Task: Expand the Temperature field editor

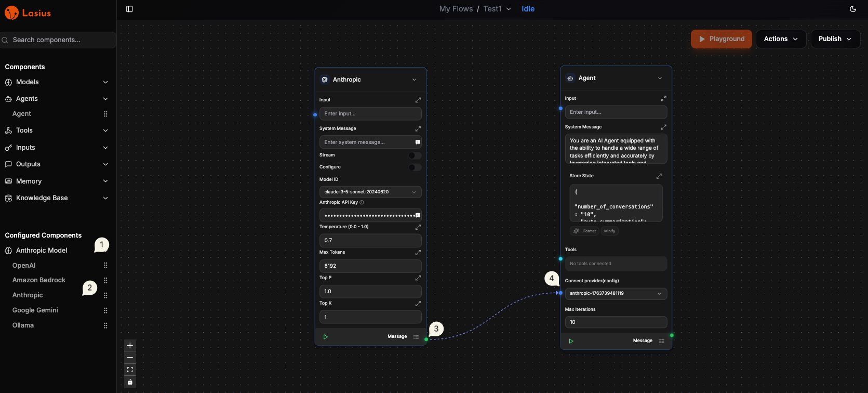Action: coord(418,227)
